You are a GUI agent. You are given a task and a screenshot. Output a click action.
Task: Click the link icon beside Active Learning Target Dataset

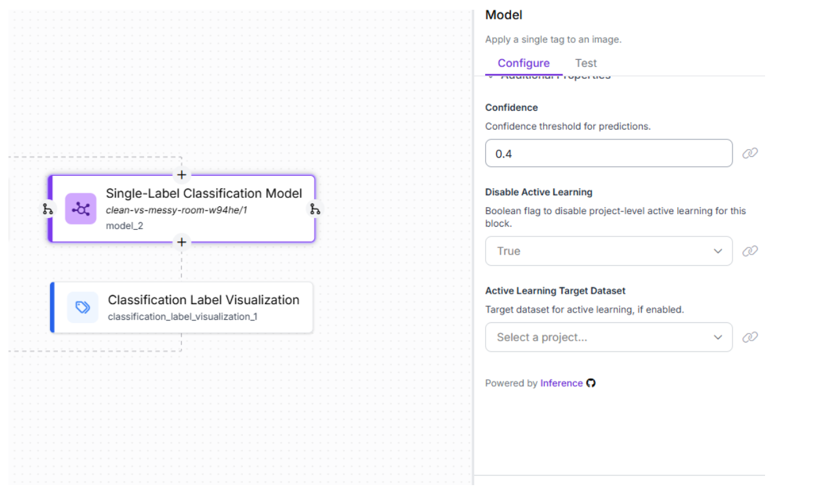(x=750, y=337)
